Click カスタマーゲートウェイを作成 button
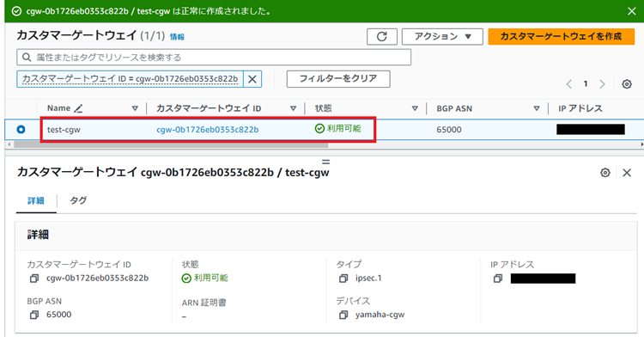The image size is (644, 337). 561,37
